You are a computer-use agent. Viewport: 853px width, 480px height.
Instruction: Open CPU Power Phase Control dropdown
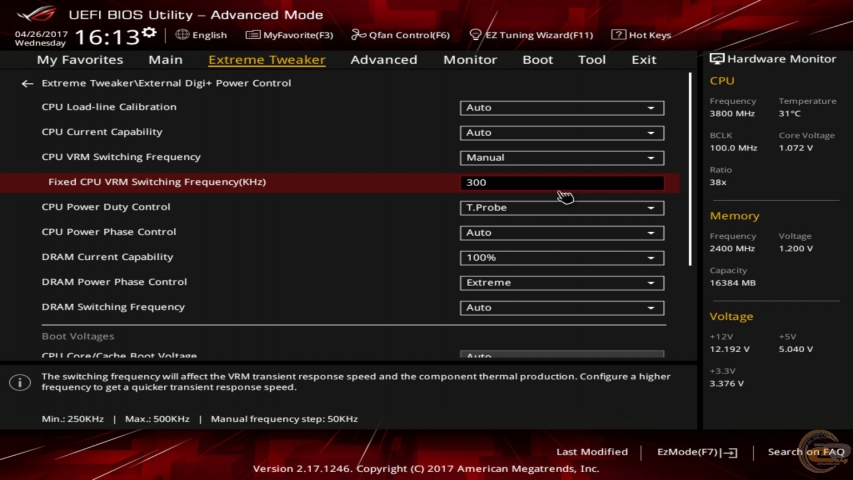(x=561, y=233)
